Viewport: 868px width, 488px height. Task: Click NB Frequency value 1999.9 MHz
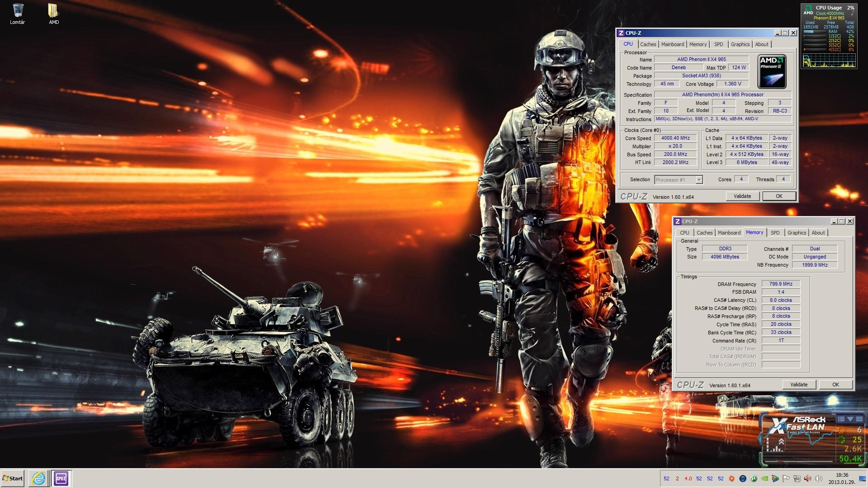815,265
